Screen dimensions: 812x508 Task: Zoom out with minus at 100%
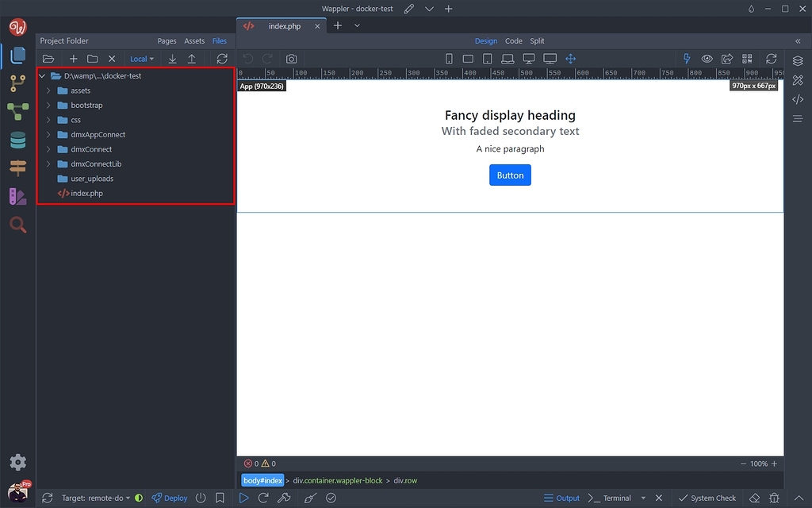click(744, 464)
